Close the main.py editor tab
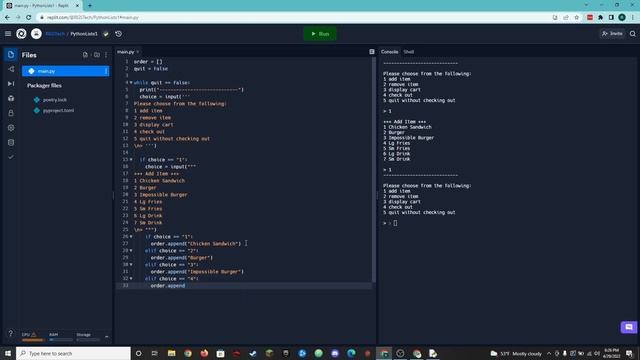640x360 pixels. pos(138,52)
